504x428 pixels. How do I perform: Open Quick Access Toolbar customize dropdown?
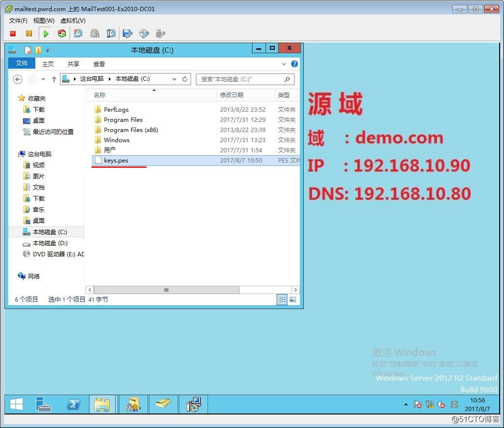point(47,50)
